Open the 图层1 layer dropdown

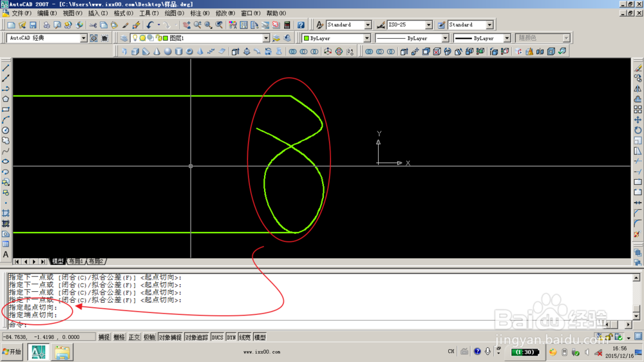click(266, 38)
